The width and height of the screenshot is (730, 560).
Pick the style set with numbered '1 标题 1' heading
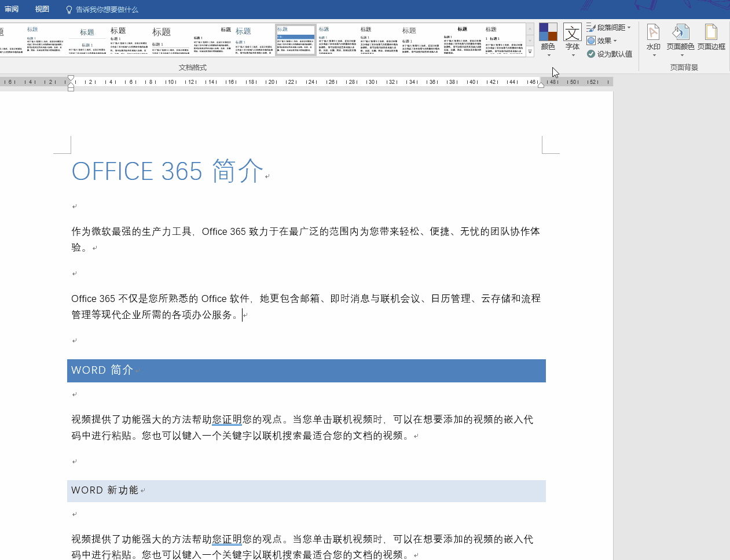click(x=504, y=40)
